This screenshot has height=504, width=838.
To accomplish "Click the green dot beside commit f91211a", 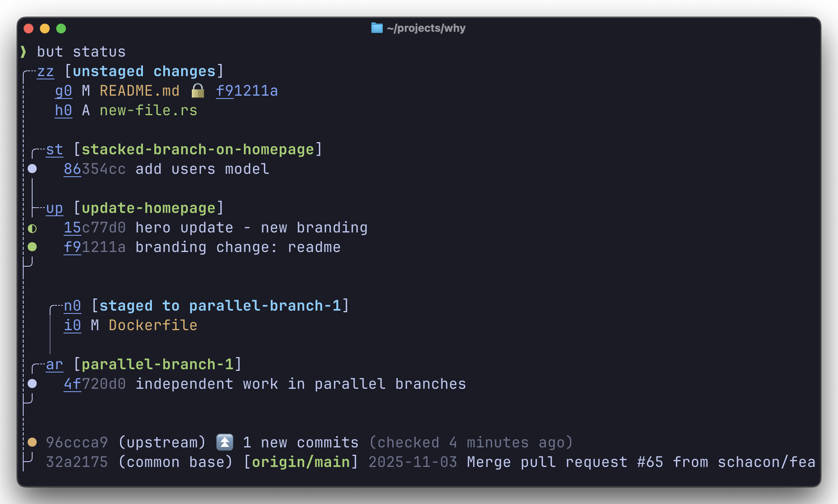I will 32,247.
